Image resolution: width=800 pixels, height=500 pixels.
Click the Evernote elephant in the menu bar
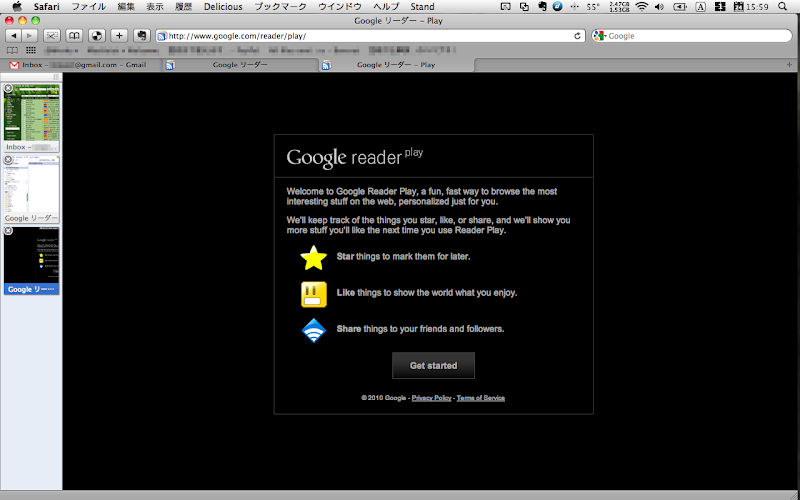tap(542, 7)
